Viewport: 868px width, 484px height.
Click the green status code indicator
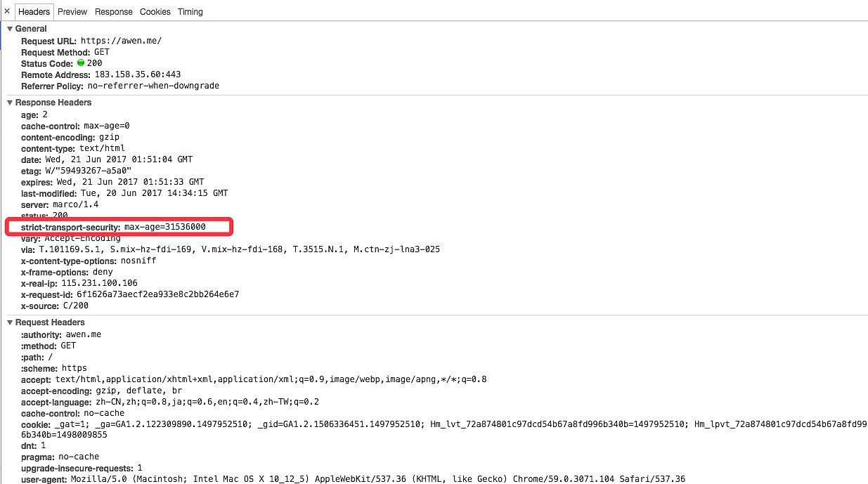pos(81,63)
